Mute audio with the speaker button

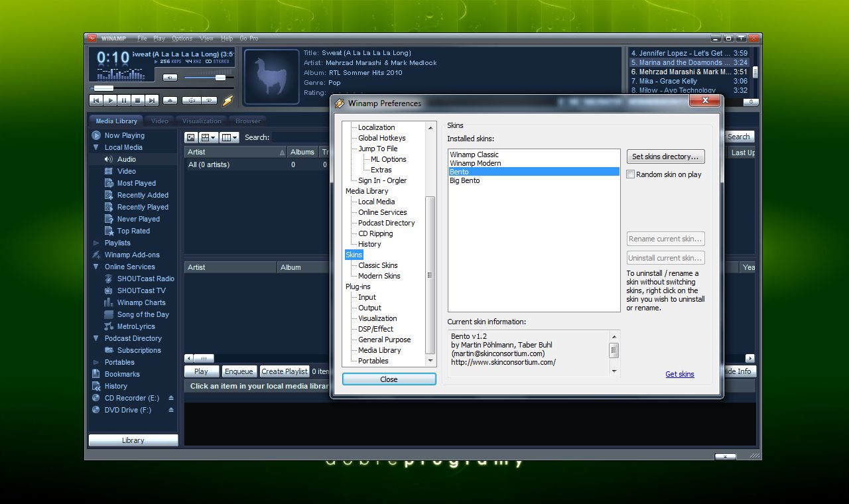tap(170, 78)
